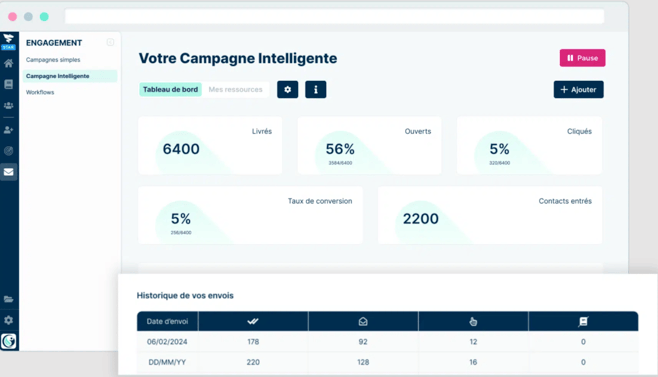Collapse the ENGAGEMENT panel
The width and height of the screenshot is (658, 377).
(110, 42)
